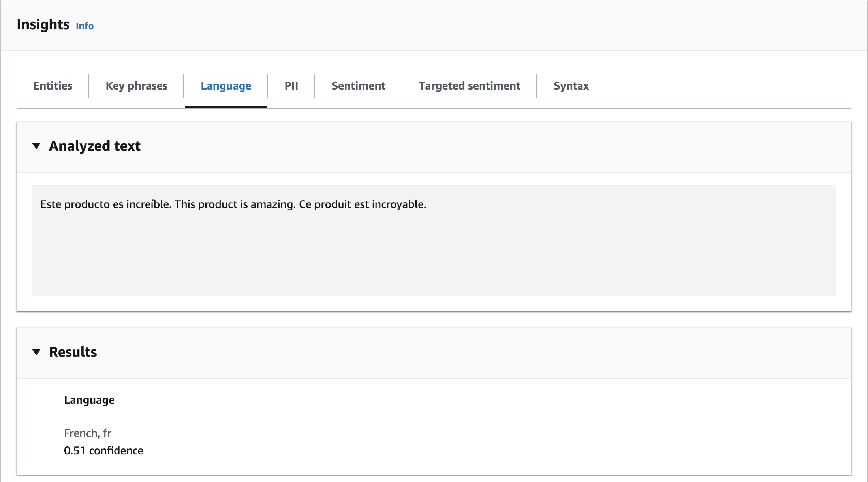Click the Analyzed text heading
The image size is (868, 482).
pyautogui.click(x=95, y=146)
